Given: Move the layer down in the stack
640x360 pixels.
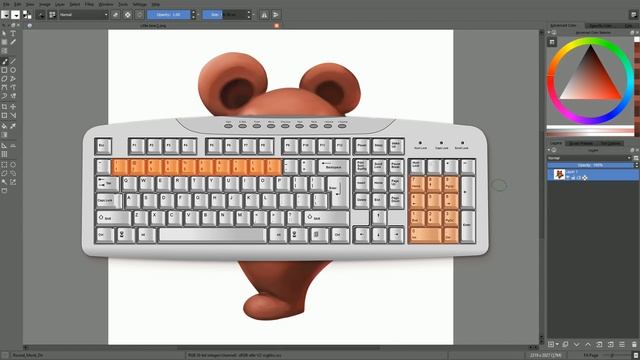Looking at the screenshot, I should coord(576,345).
